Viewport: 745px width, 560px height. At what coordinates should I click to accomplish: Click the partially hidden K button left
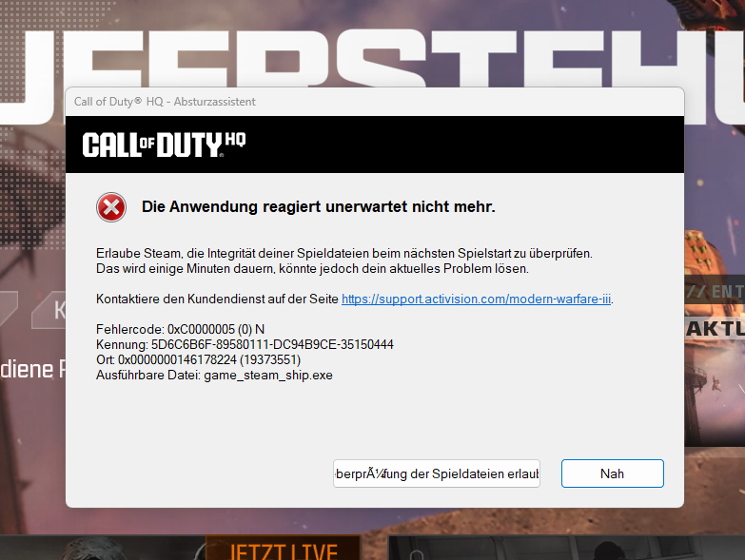49,310
